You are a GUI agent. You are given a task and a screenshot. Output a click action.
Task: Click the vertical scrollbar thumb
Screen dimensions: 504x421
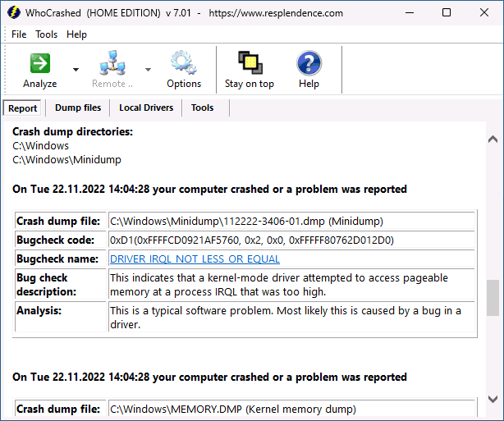click(x=493, y=298)
